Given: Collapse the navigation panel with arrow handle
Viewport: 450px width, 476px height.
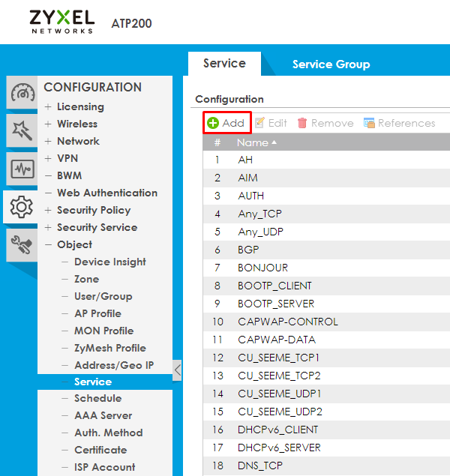Looking at the screenshot, I should click(x=177, y=370).
